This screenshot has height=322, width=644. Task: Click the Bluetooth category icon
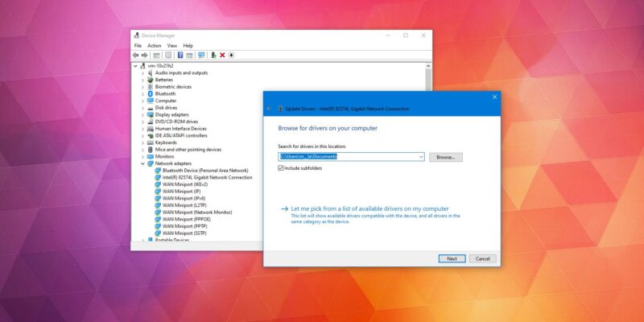click(150, 93)
